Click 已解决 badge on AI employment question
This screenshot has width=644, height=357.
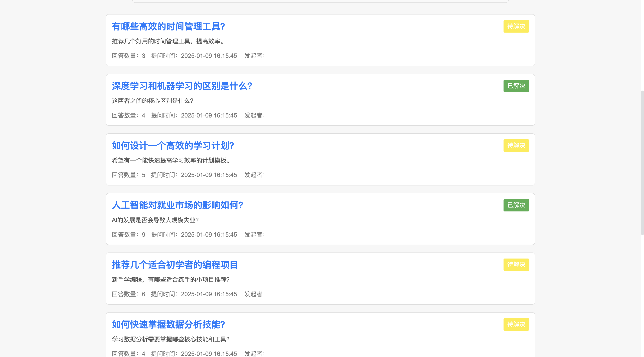tap(516, 205)
